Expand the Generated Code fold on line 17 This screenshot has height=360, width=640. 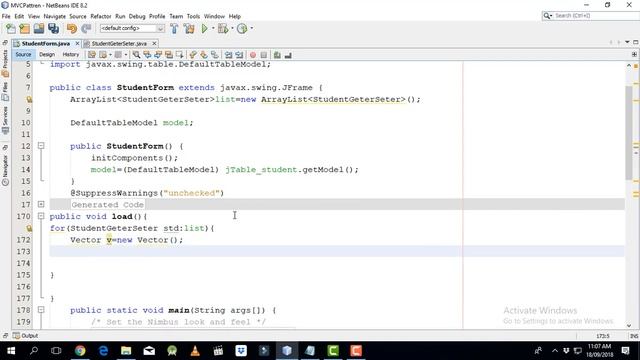[x=41, y=204]
